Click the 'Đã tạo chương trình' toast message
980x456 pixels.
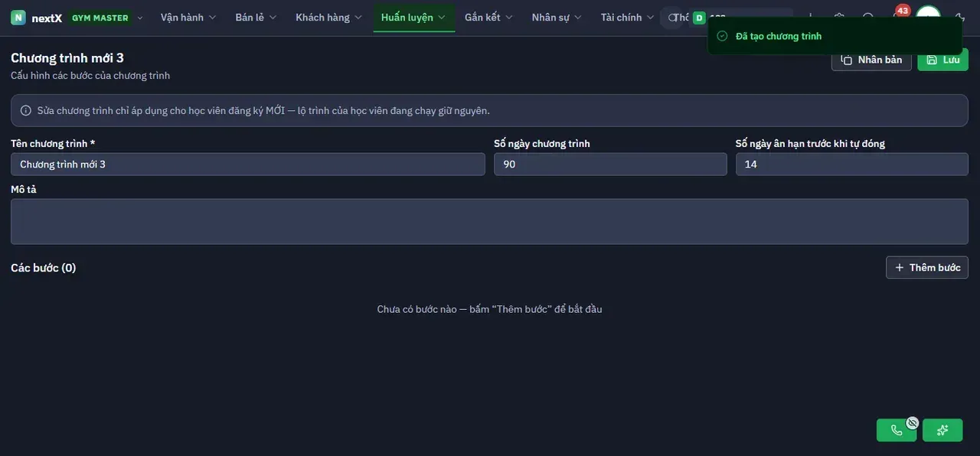779,36
